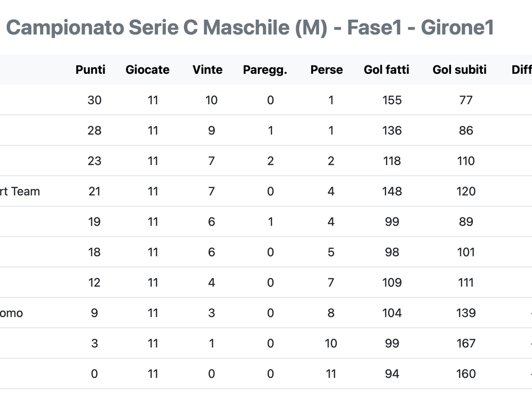Select the 28 points cell
This screenshot has width=532, height=399.
95,130
